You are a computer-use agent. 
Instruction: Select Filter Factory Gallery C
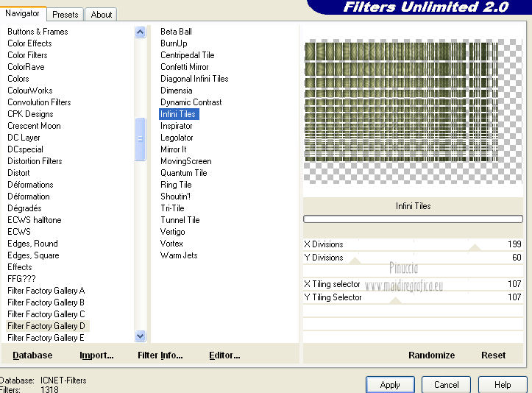point(46,314)
